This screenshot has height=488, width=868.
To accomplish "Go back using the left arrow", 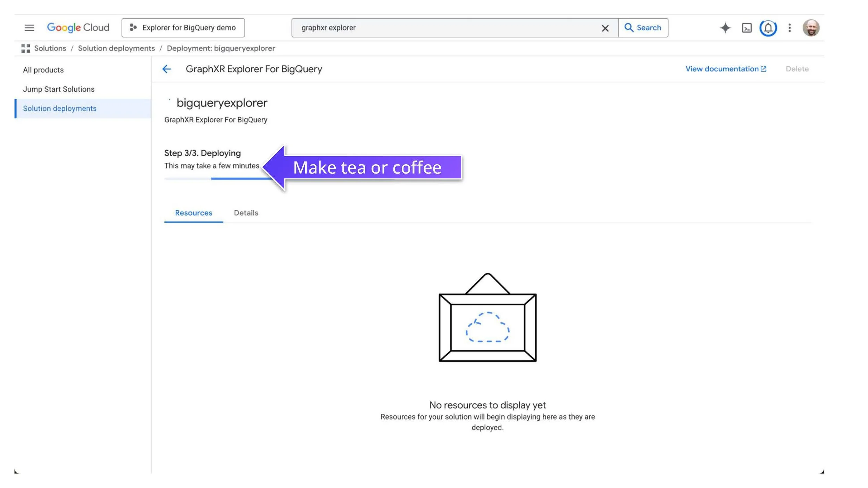I will pyautogui.click(x=167, y=69).
